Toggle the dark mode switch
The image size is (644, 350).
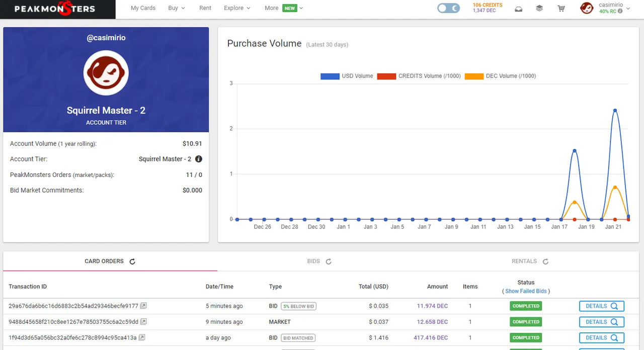[448, 8]
